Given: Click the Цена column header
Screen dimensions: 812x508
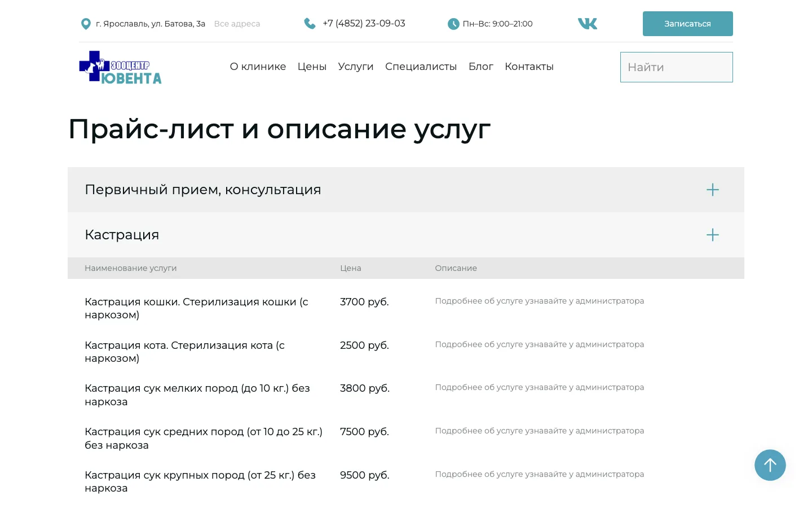Looking at the screenshot, I should coord(351,268).
